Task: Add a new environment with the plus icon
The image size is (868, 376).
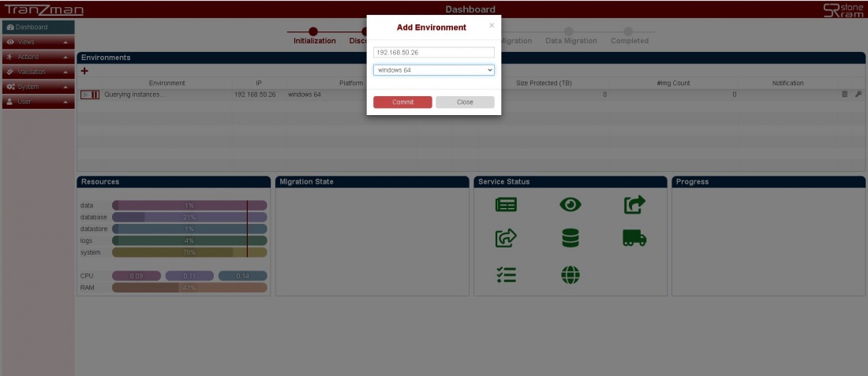Action: point(84,71)
